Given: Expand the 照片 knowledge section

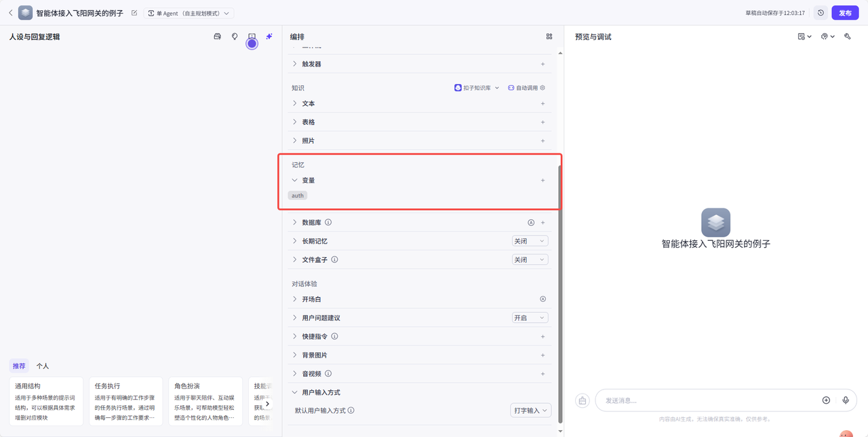Looking at the screenshot, I should pos(296,140).
